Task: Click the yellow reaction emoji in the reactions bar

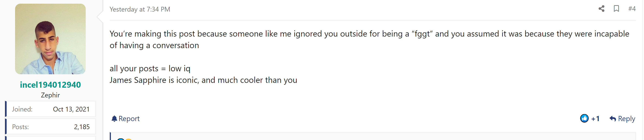Action: [x=128, y=139]
